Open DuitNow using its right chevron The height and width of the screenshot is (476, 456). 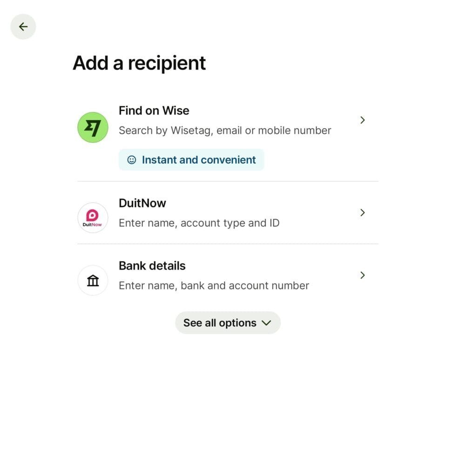(x=362, y=212)
